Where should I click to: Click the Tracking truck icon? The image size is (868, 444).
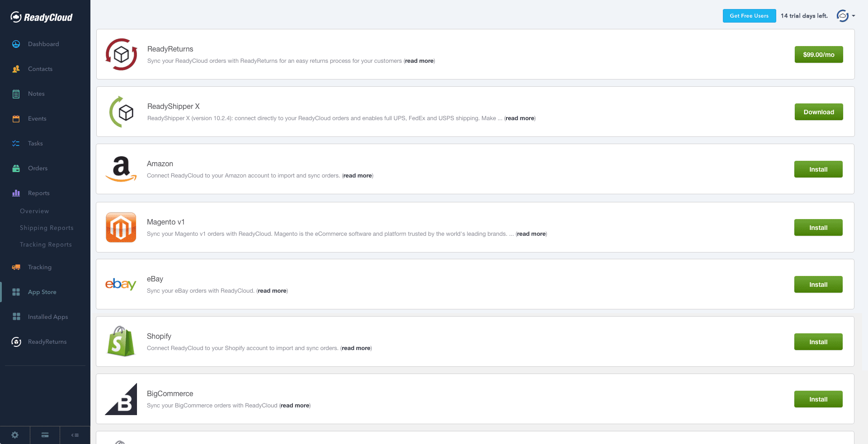tap(16, 267)
